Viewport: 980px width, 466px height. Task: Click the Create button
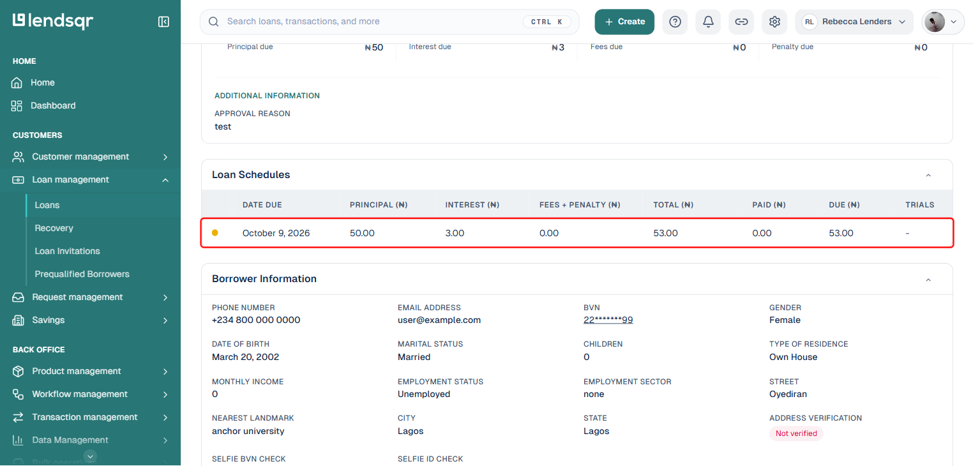pyautogui.click(x=624, y=22)
